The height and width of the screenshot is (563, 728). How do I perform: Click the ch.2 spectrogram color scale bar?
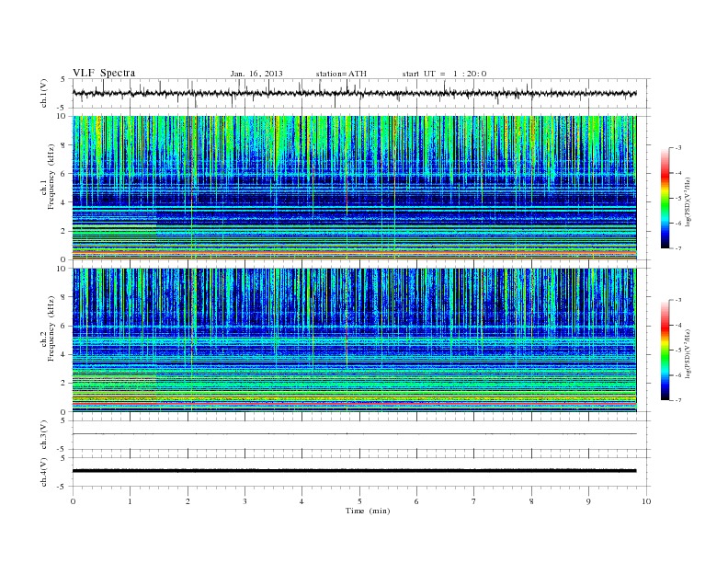(x=665, y=350)
